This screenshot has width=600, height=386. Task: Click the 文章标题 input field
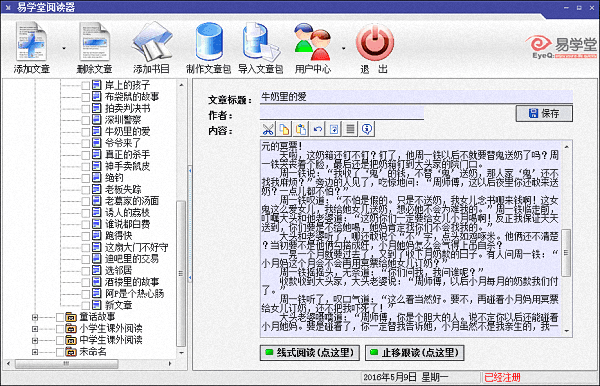pos(416,97)
